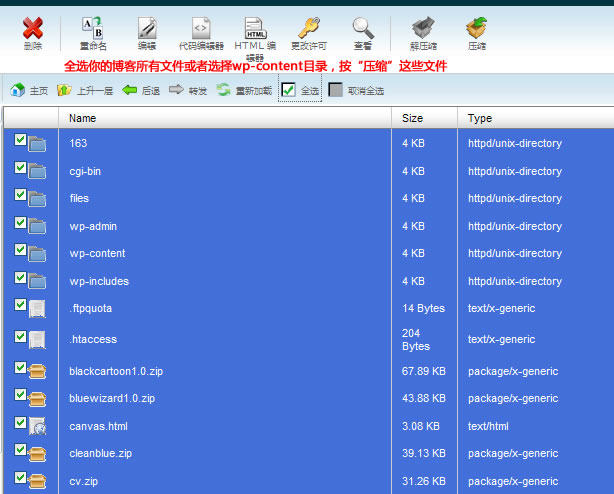Screen dimensions: 614x494
Task: Select the bluewizard1.0.zip file name
Action: click(x=112, y=398)
